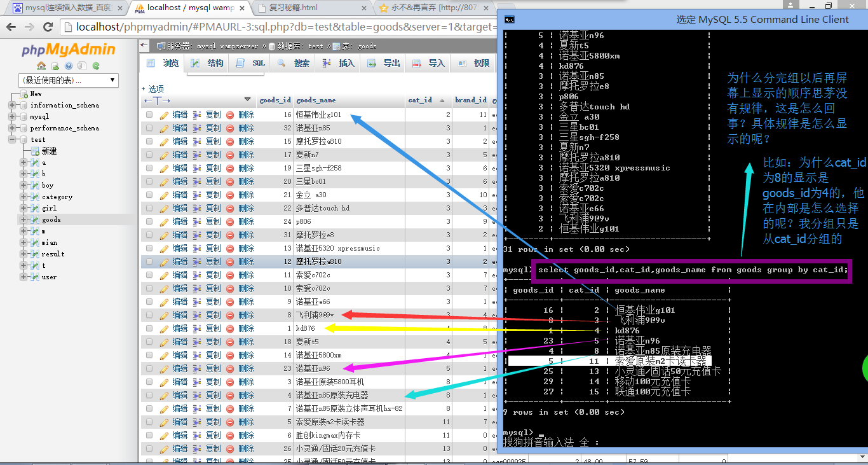
Task: Sort by goods_name column header
Action: (316, 100)
